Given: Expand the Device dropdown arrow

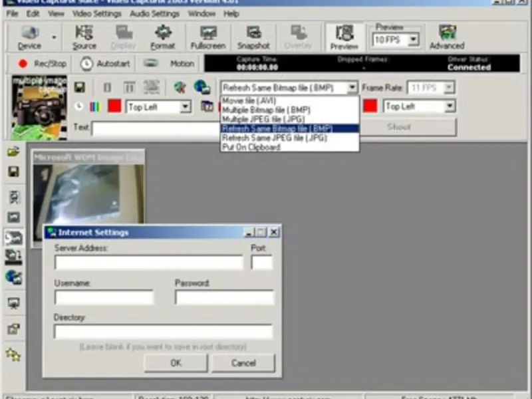Looking at the screenshot, I should [54, 37].
